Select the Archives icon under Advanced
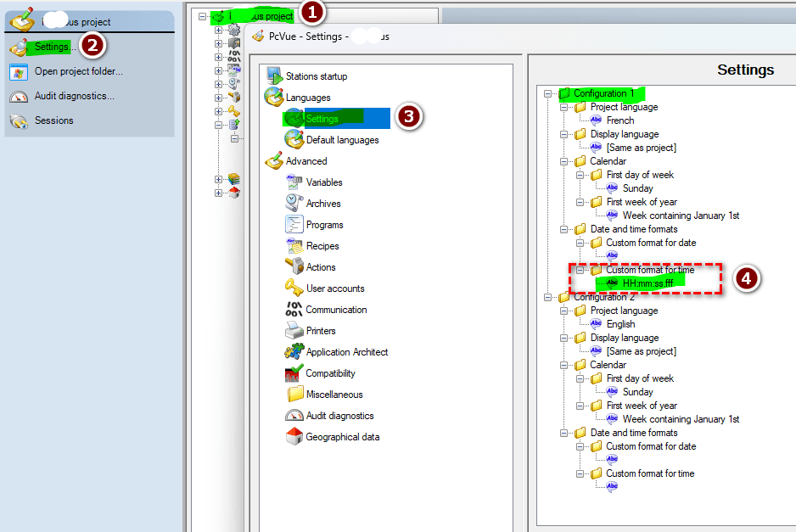This screenshot has width=796, height=532. click(294, 203)
